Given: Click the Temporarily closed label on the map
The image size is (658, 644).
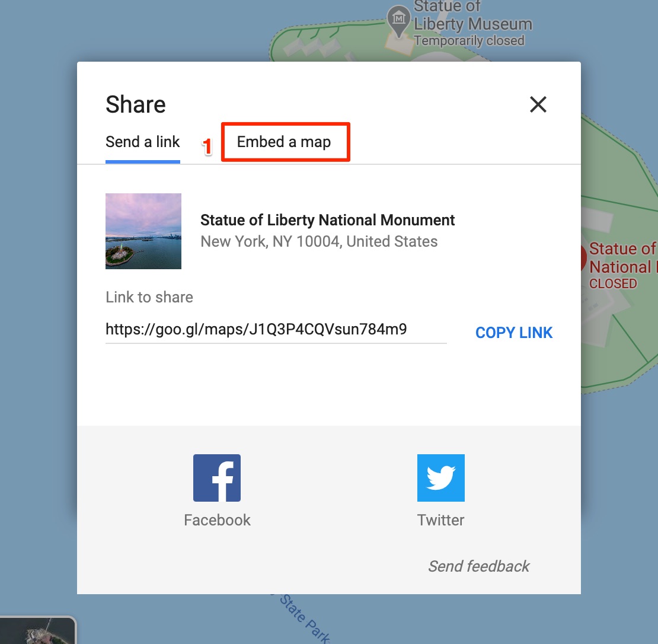Looking at the screenshot, I should [472, 40].
